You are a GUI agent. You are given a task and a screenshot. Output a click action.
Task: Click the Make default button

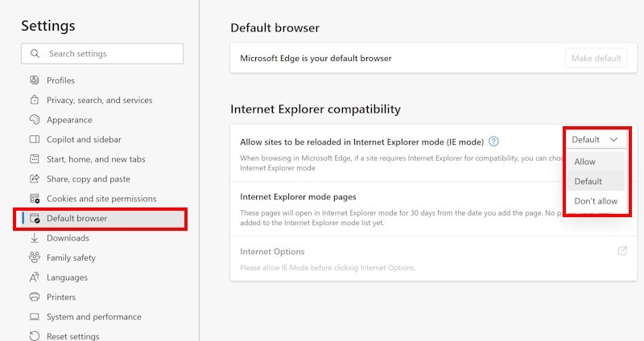(596, 58)
